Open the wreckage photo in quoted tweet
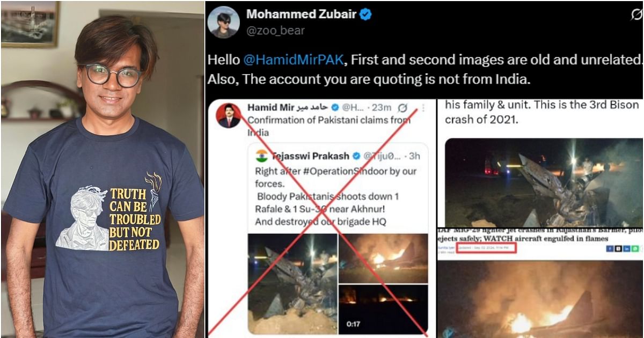The image size is (644, 338). tap(292, 284)
